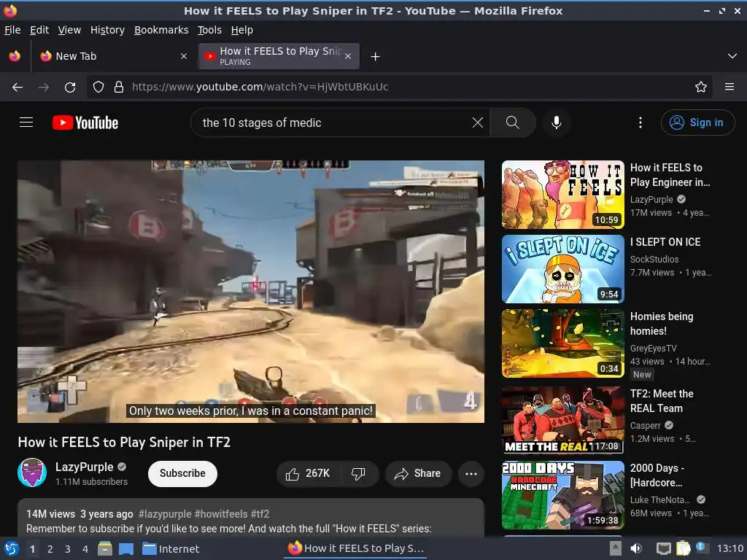747x560 pixels.
Task: Click the video player to pause
Action: point(251,292)
